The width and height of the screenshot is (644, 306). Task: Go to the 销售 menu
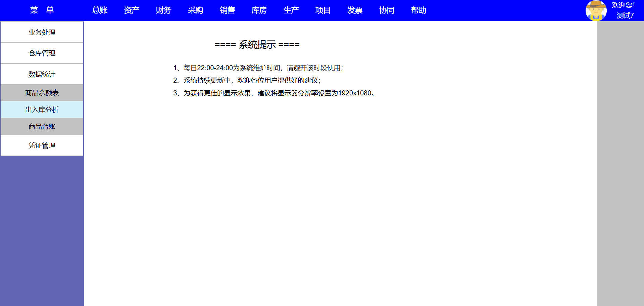click(x=227, y=10)
